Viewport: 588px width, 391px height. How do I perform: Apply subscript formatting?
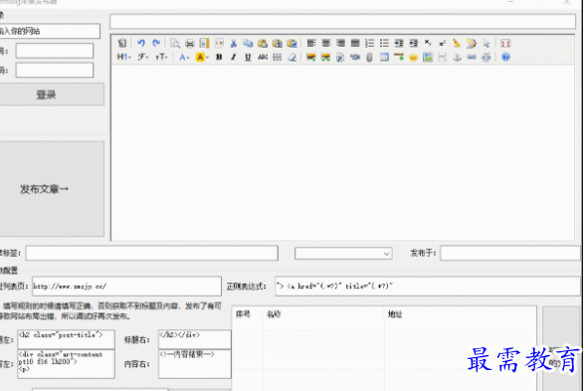pos(428,43)
